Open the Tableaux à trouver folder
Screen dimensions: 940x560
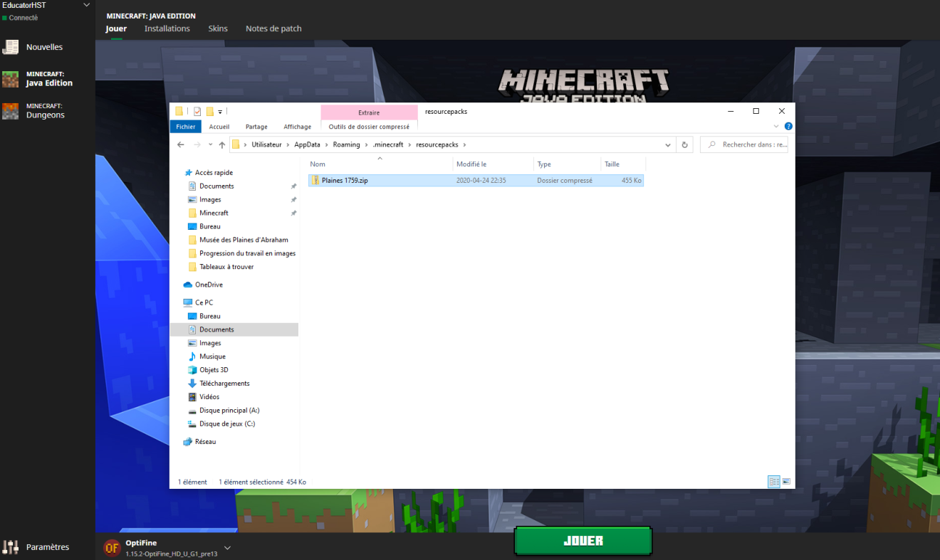[x=226, y=267]
